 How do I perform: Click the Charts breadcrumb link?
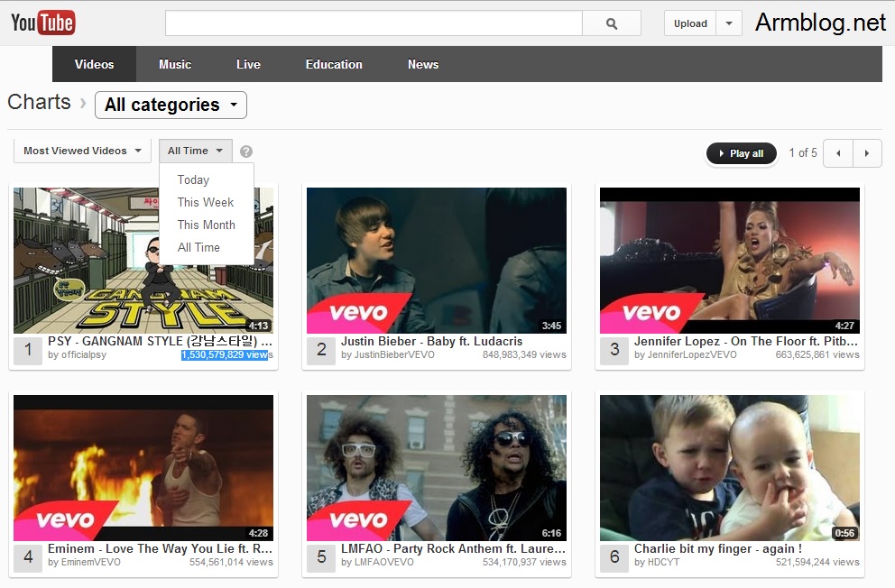pyautogui.click(x=39, y=102)
